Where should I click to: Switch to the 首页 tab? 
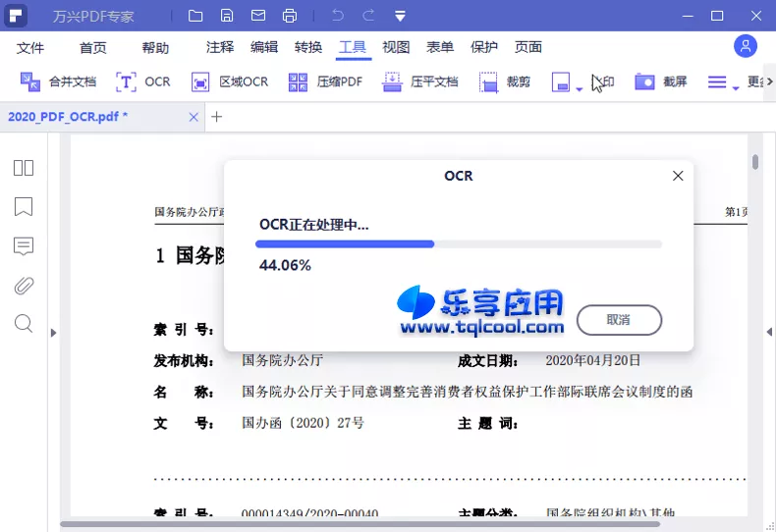tap(92, 47)
